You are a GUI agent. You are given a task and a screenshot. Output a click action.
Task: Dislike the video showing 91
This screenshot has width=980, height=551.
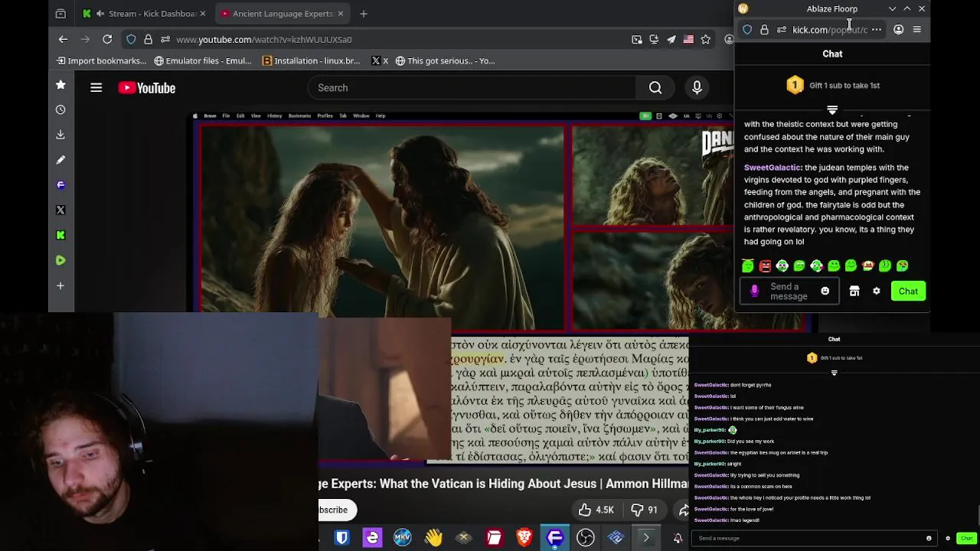pyautogui.click(x=645, y=510)
